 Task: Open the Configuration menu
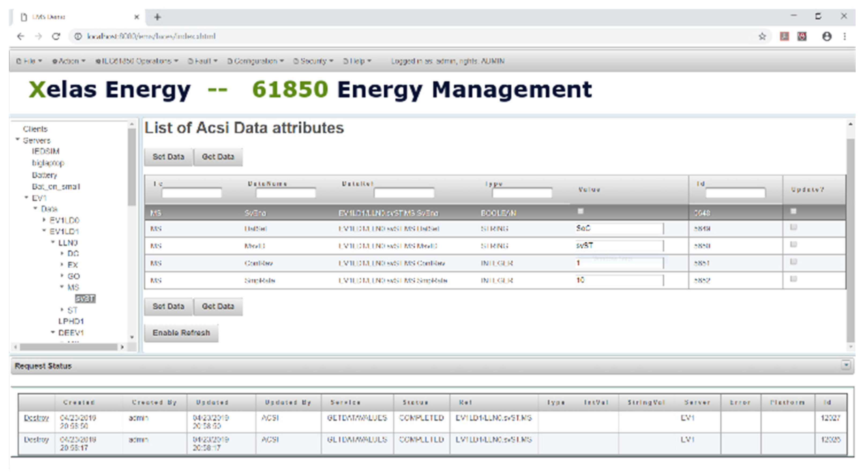(255, 61)
